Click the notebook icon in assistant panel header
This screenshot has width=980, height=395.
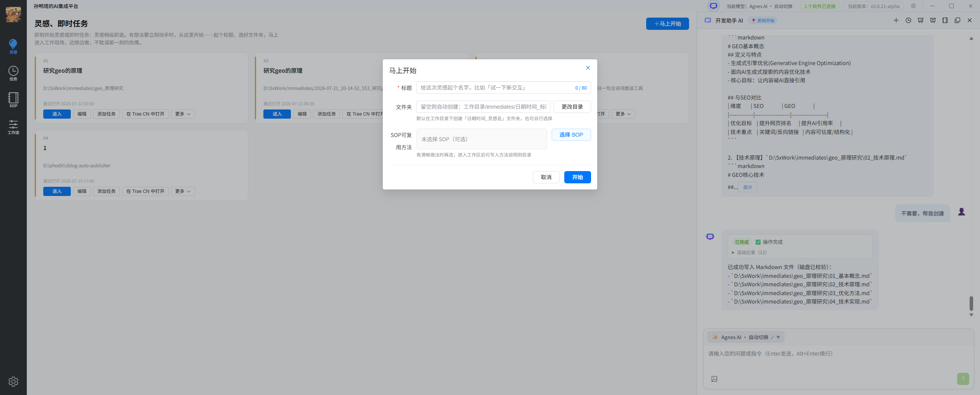[x=945, y=21]
